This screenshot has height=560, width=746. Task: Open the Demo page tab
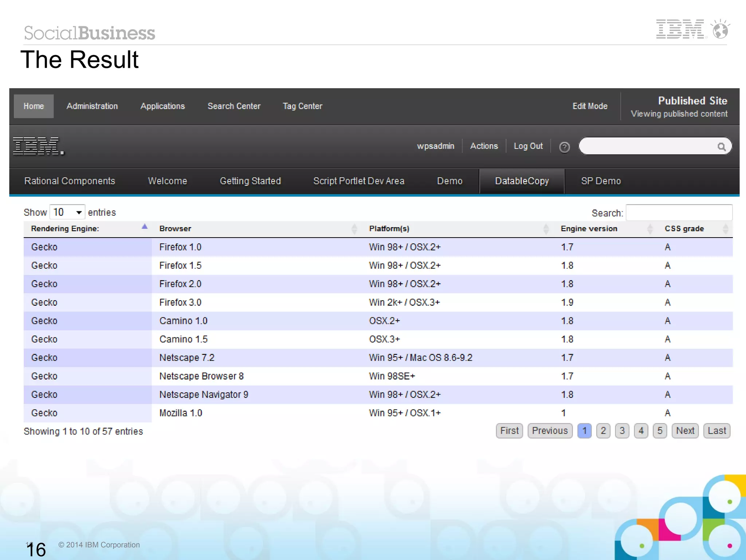(x=450, y=181)
